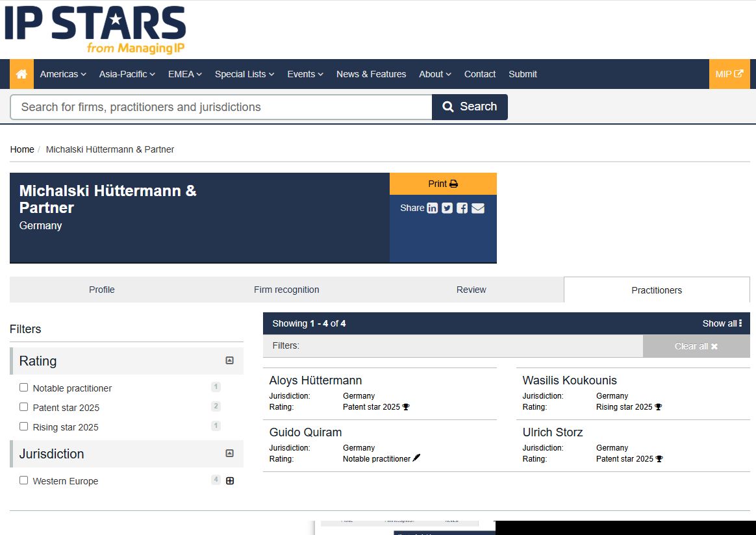The image size is (756, 535).
Task: Collapse the Jurisdiction filter section icon
Action: click(229, 454)
